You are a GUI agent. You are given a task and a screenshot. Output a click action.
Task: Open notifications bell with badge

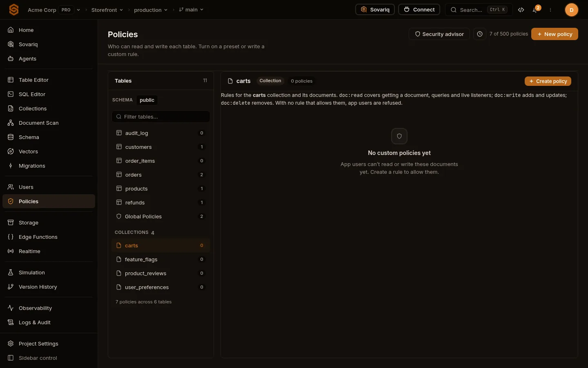point(535,10)
